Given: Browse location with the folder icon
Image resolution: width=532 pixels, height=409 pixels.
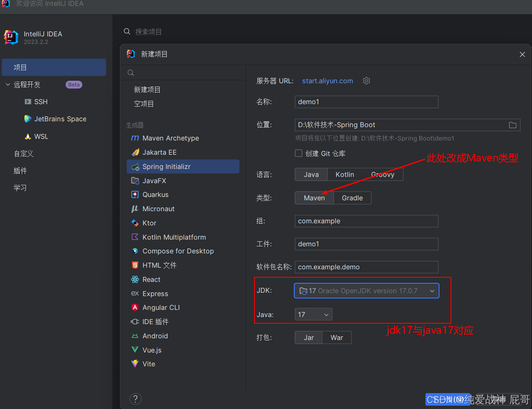Looking at the screenshot, I should [513, 125].
